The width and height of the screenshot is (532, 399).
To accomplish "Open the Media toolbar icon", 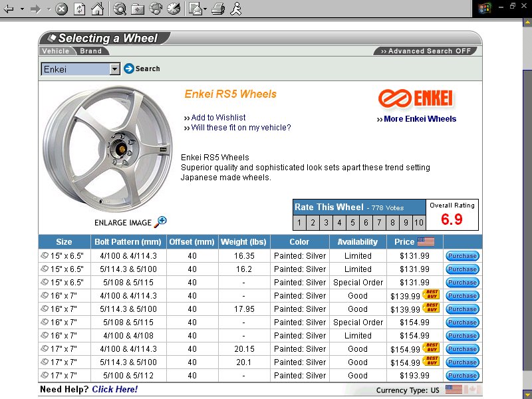I will click(156, 9).
